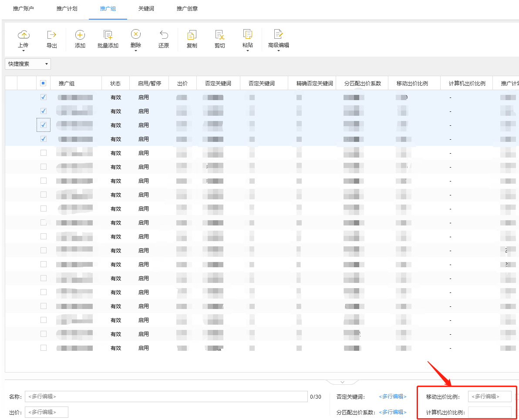The image size is (519, 420).
Task: Focus the 移动出价比例 input field
Action: pyautogui.click(x=489, y=396)
